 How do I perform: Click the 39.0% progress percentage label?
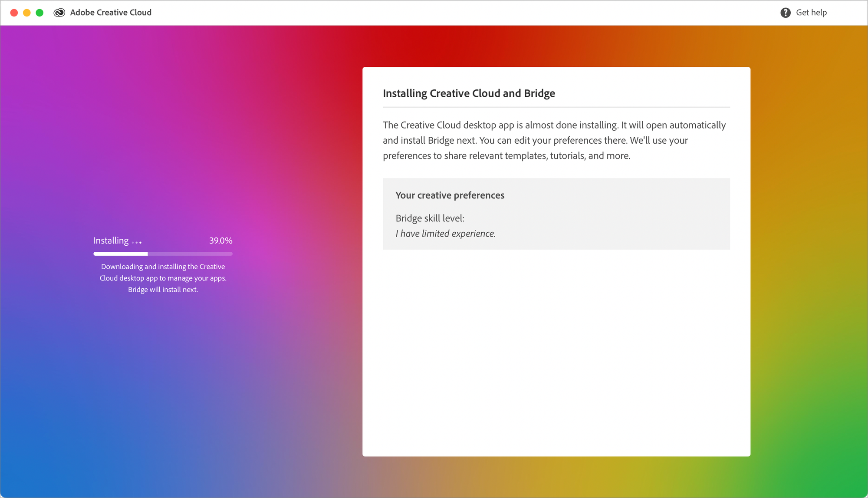coord(220,240)
